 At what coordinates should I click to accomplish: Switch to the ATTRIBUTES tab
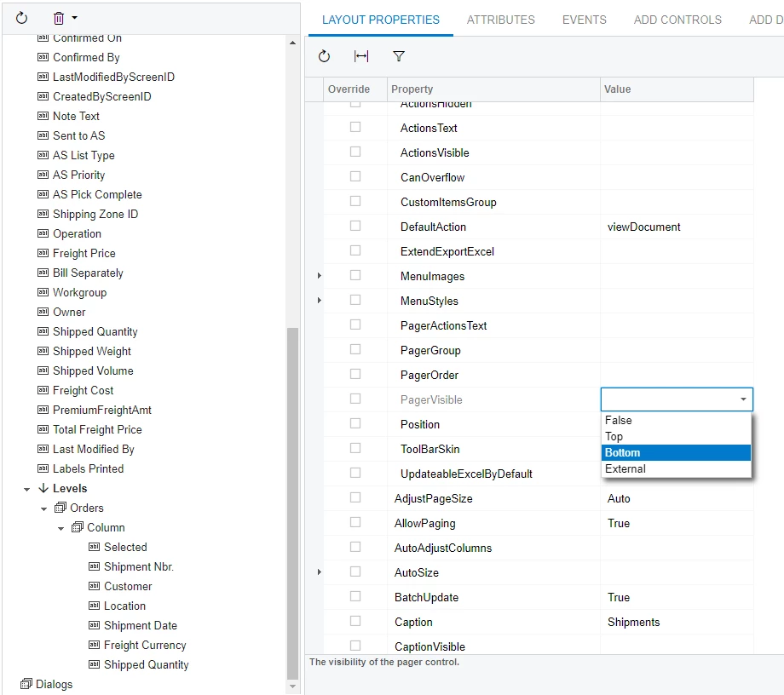500,20
